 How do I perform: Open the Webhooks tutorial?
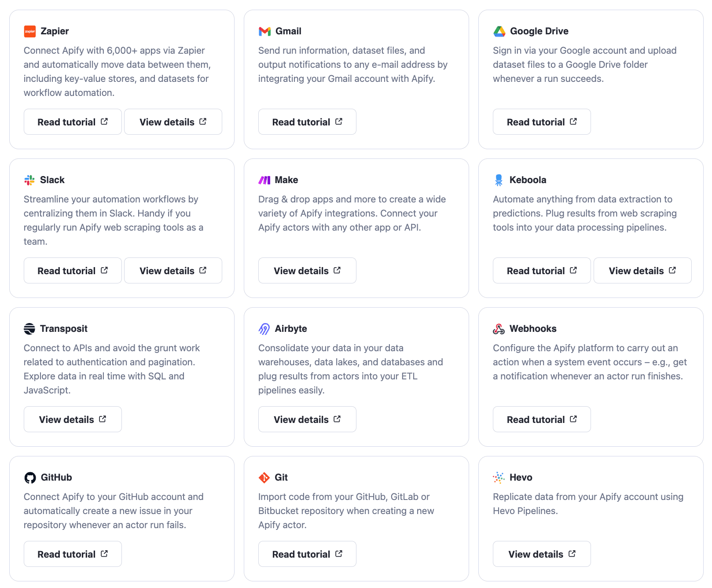(541, 419)
